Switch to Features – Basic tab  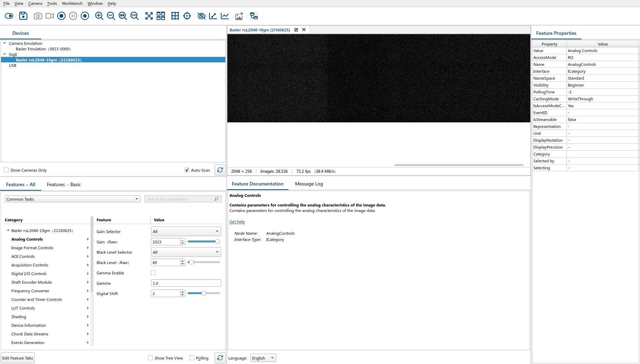tap(64, 184)
